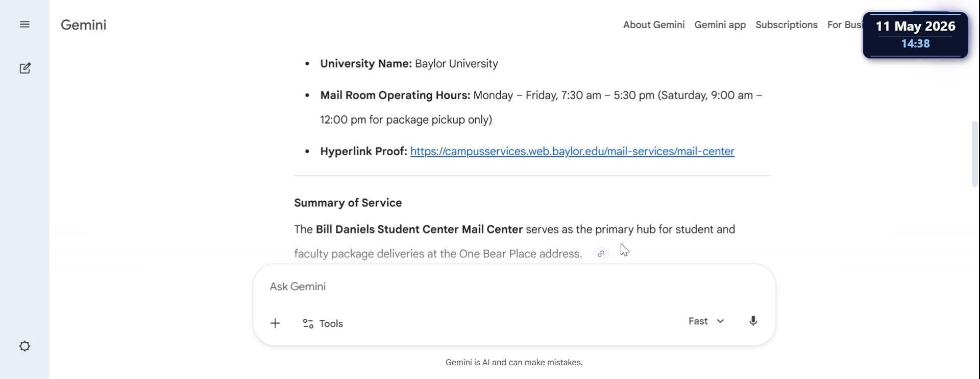Click the chevron beside Fast
Image resolution: width=980 pixels, height=379 pixels.
(x=720, y=321)
